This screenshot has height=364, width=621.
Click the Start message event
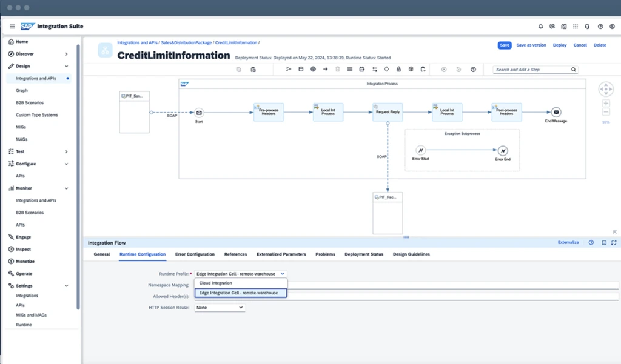(199, 113)
